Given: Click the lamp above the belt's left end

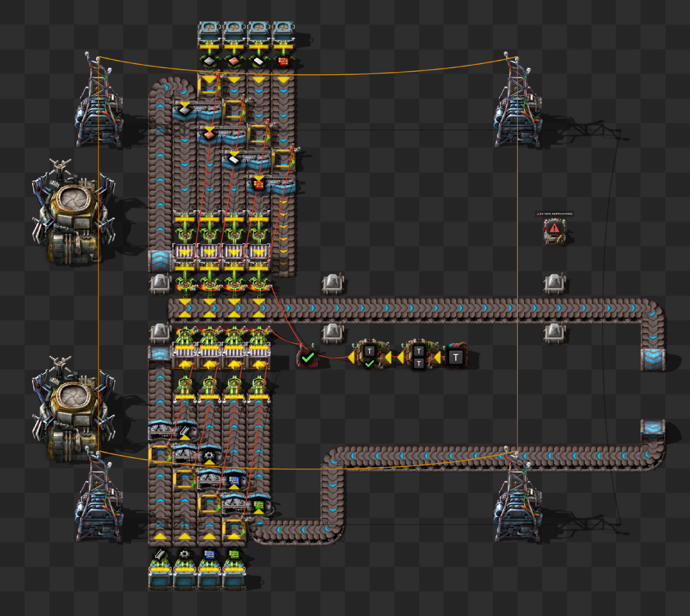Looking at the screenshot, I should (x=160, y=283).
